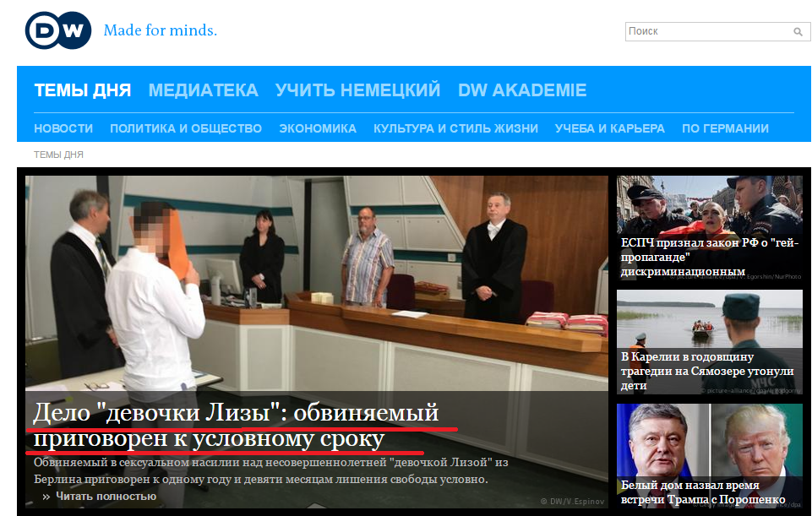Image resolution: width=812 pixels, height=516 pixels.
Task: Select НОВОСТИ in the submenu
Action: pos(63,128)
